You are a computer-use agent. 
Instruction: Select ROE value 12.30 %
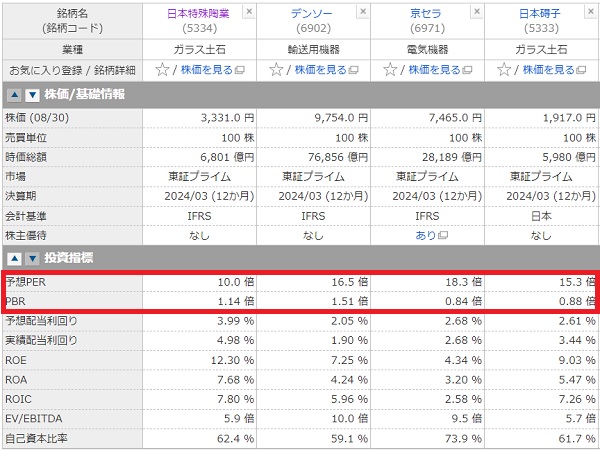click(x=232, y=360)
